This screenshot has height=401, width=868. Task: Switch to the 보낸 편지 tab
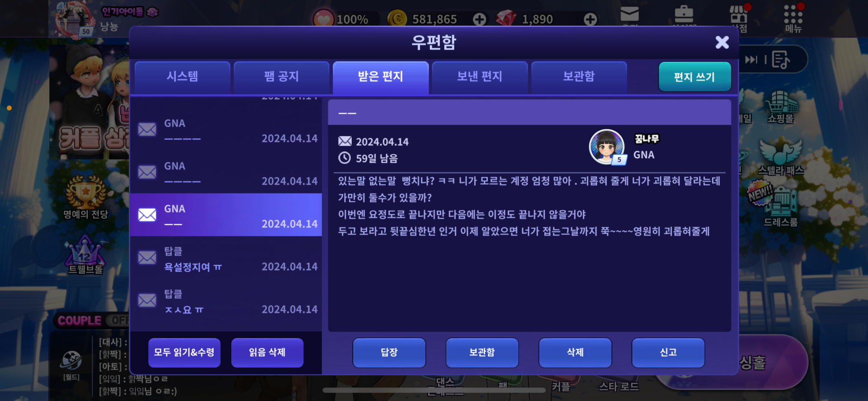click(x=480, y=76)
